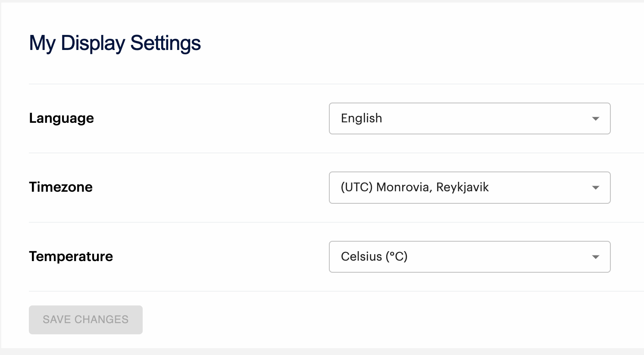Viewport: 644px width, 355px height.
Task: Click the Timezone field label
Action: pos(61,187)
